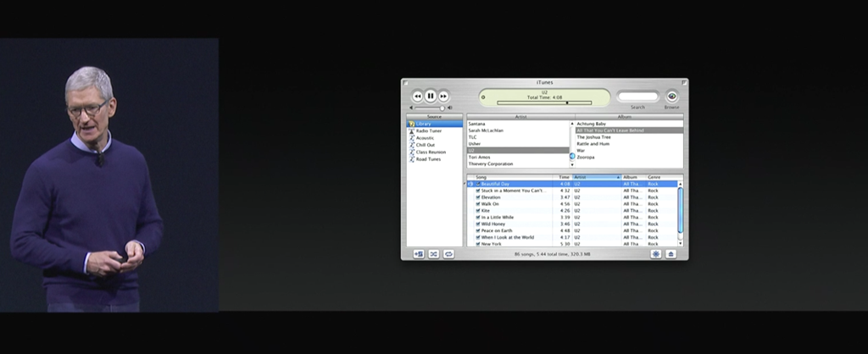The width and height of the screenshot is (868, 354).
Task: Skip back using the rewind button
Action: (417, 97)
